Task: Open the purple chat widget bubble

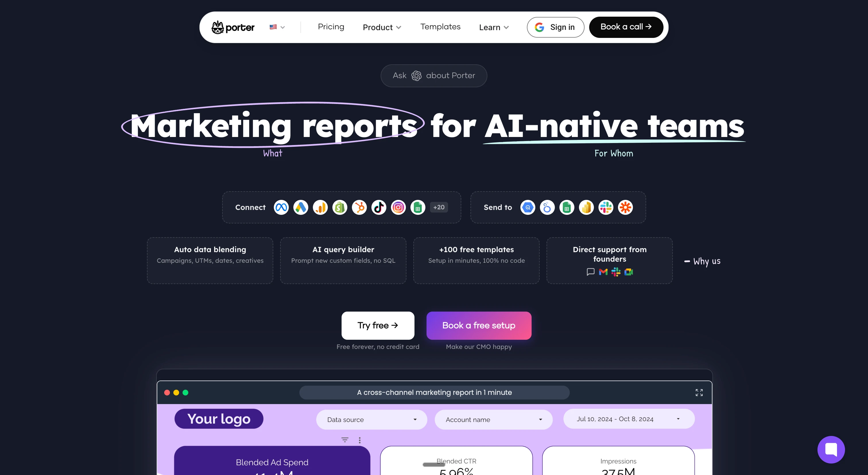Action: tap(831, 449)
